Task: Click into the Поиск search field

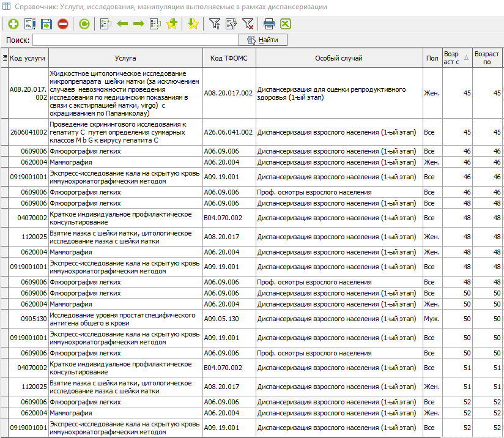Action: (x=135, y=40)
